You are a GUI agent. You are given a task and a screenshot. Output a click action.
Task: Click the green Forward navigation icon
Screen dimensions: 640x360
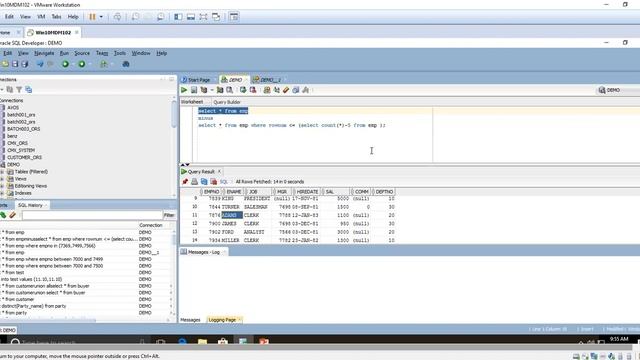click(x=82, y=64)
